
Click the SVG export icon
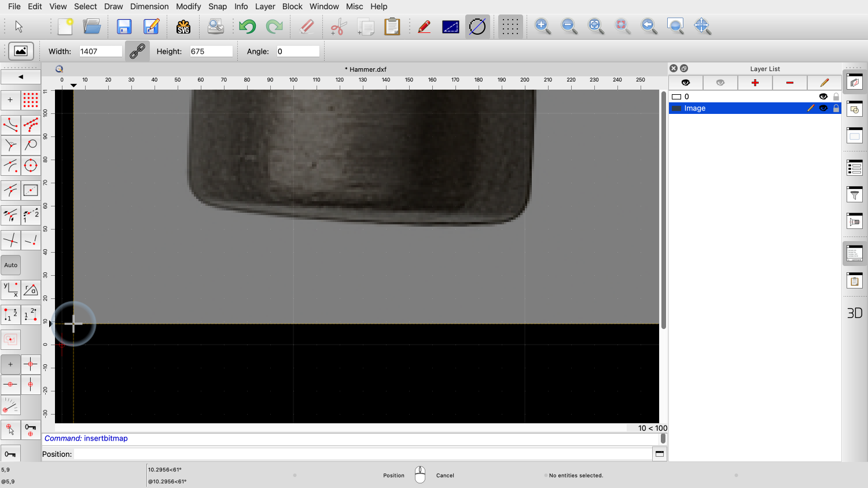tap(183, 27)
